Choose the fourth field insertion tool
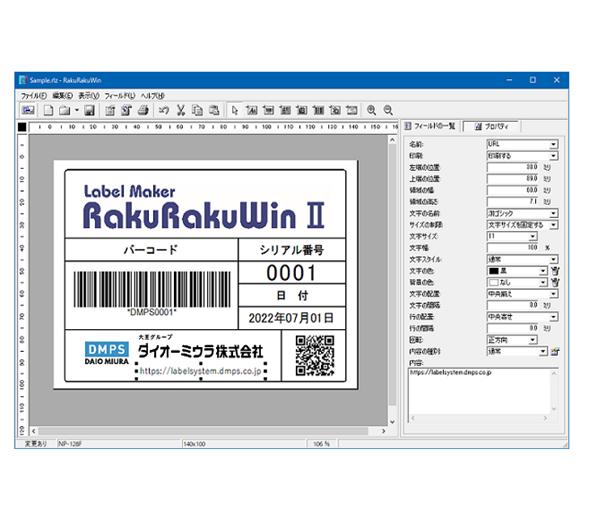 coord(302,110)
